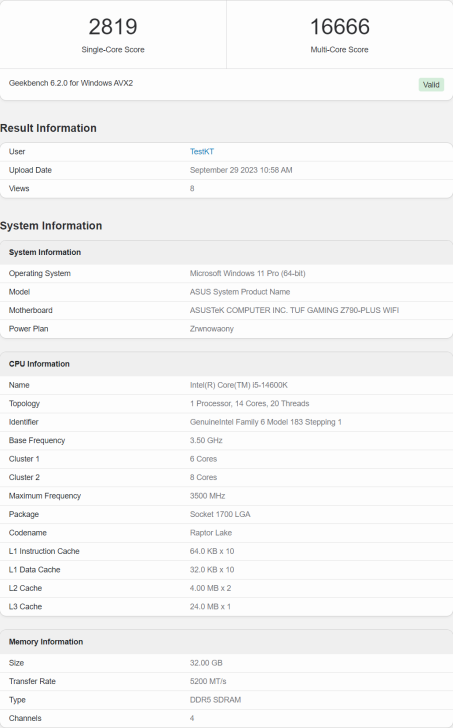Click the Upload Date value September 29 2023
Viewport: 453px width, 728px height.
pyautogui.click(x=241, y=170)
